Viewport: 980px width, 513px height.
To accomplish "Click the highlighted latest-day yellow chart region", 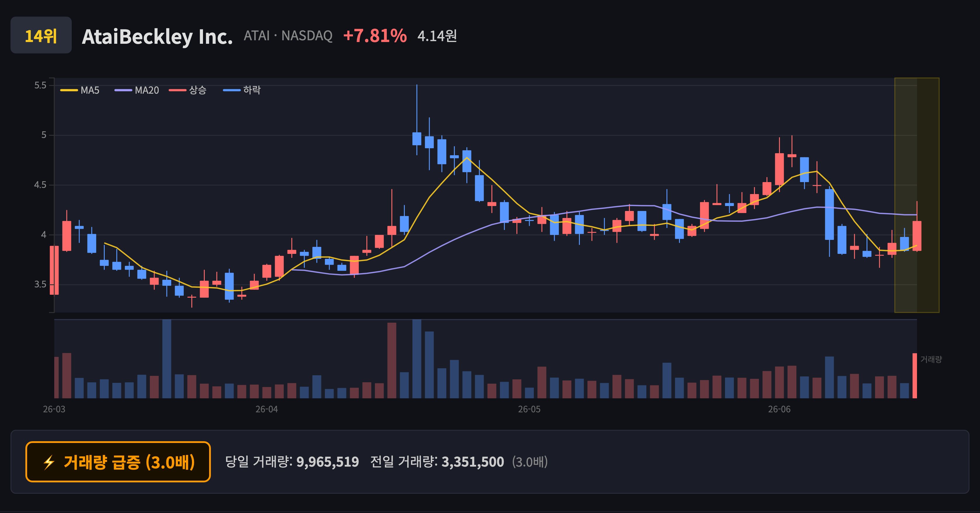I will tap(917, 195).
